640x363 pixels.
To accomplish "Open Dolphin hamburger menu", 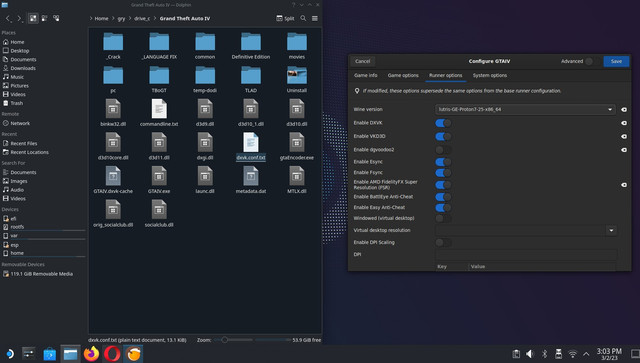I will point(315,18).
